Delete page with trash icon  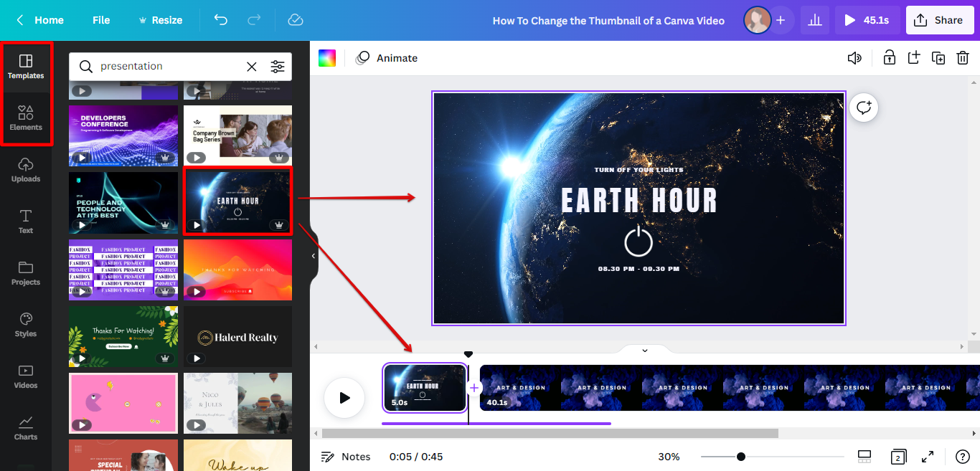[x=963, y=58]
